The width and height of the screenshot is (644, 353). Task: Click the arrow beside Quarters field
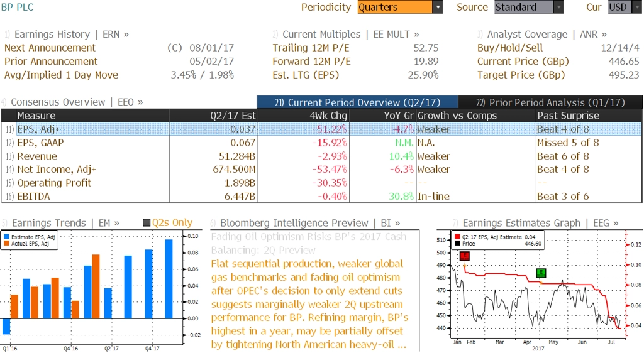pyautogui.click(x=438, y=7)
